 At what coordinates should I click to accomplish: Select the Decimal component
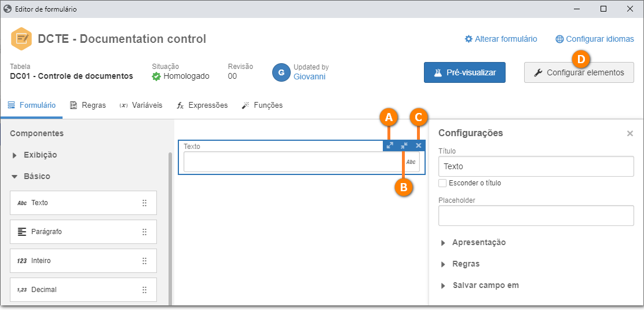pyautogui.click(x=83, y=290)
